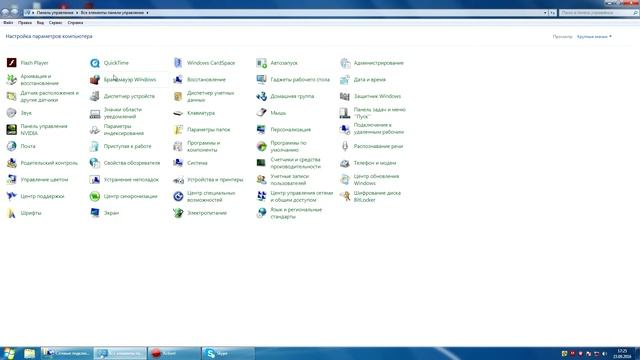Open Программы по умолчанию item
The width and height of the screenshot is (640, 360).
[x=281, y=147]
